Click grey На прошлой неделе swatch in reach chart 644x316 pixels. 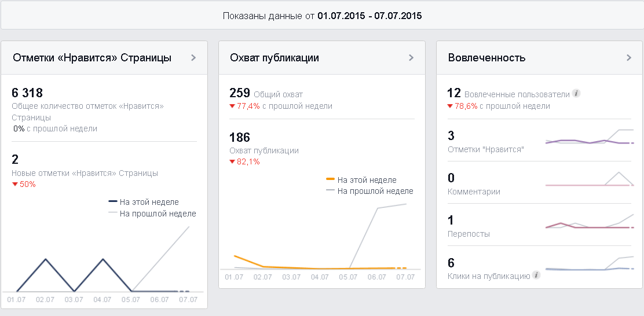(x=331, y=190)
